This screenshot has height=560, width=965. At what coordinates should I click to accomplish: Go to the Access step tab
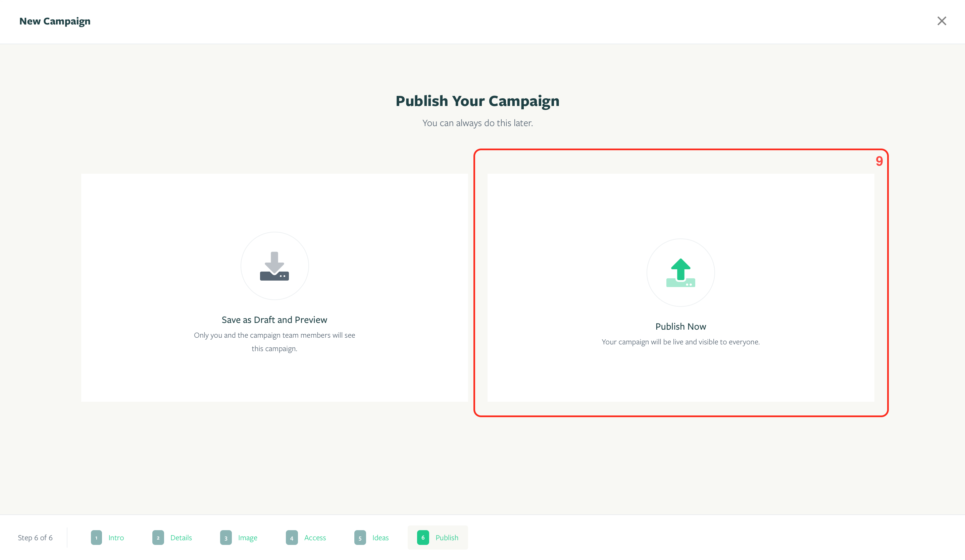306,538
